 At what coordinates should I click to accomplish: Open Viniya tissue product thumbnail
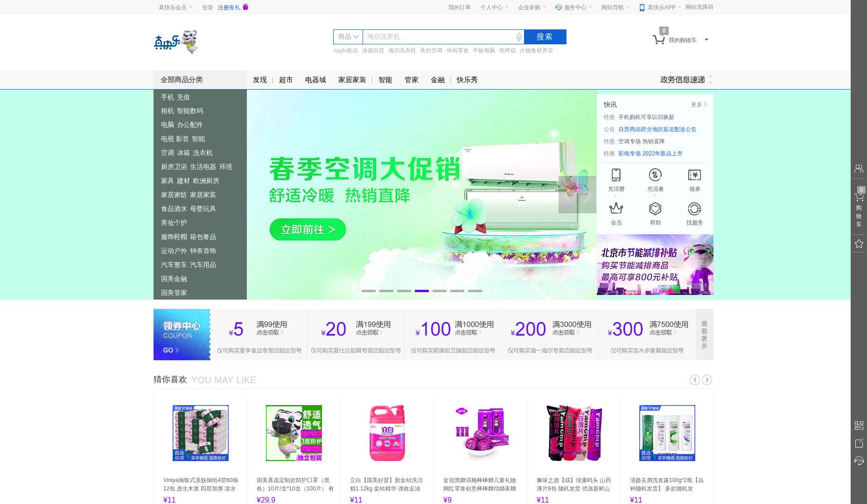(x=201, y=433)
